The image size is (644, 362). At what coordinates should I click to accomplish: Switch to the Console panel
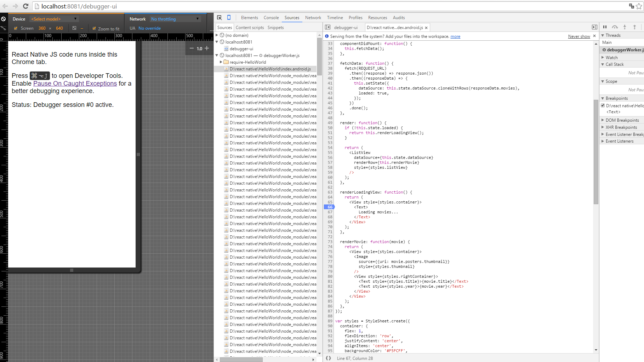pos(271,18)
